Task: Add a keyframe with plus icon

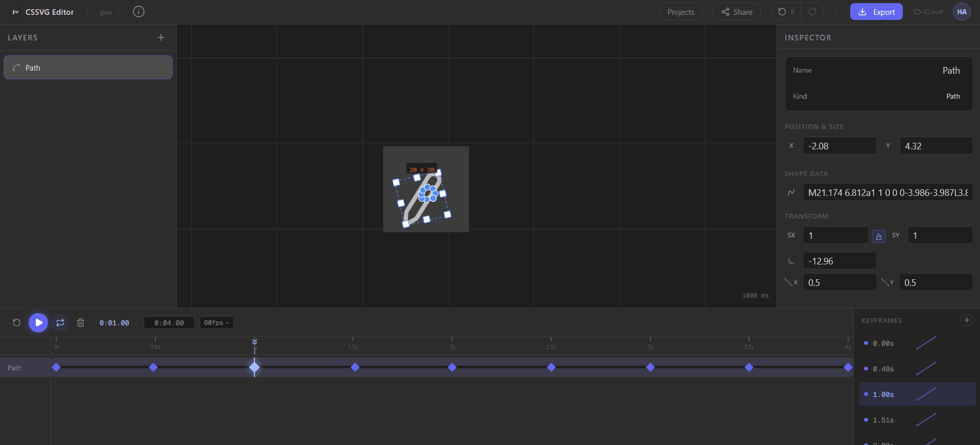Action: coord(967,320)
